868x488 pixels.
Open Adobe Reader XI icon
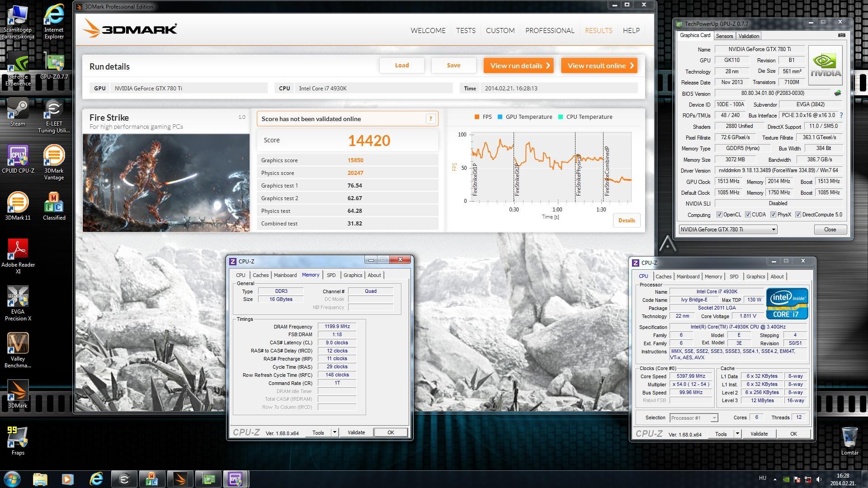(x=18, y=256)
